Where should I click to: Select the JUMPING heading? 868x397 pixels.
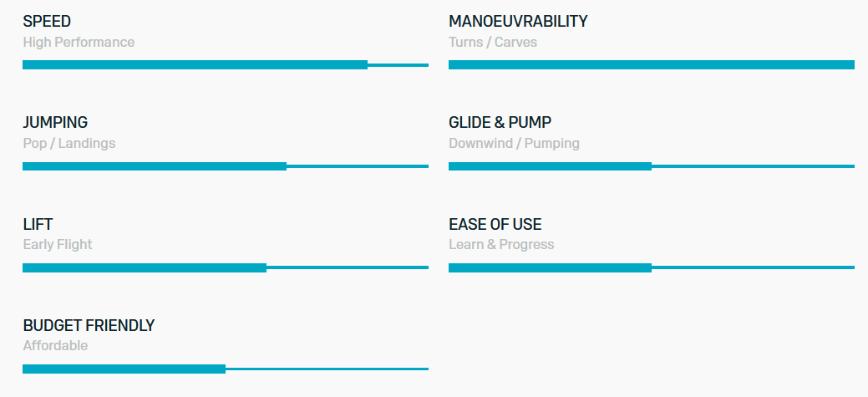coord(55,122)
